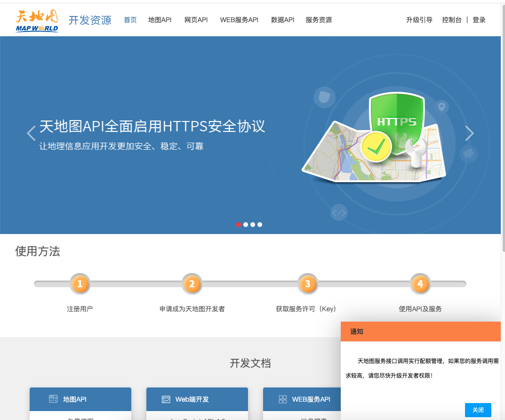This screenshot has height=420, width=505.
Task: Click step 3 circle 获取服务许可
Action: click(x=308, y=284)
